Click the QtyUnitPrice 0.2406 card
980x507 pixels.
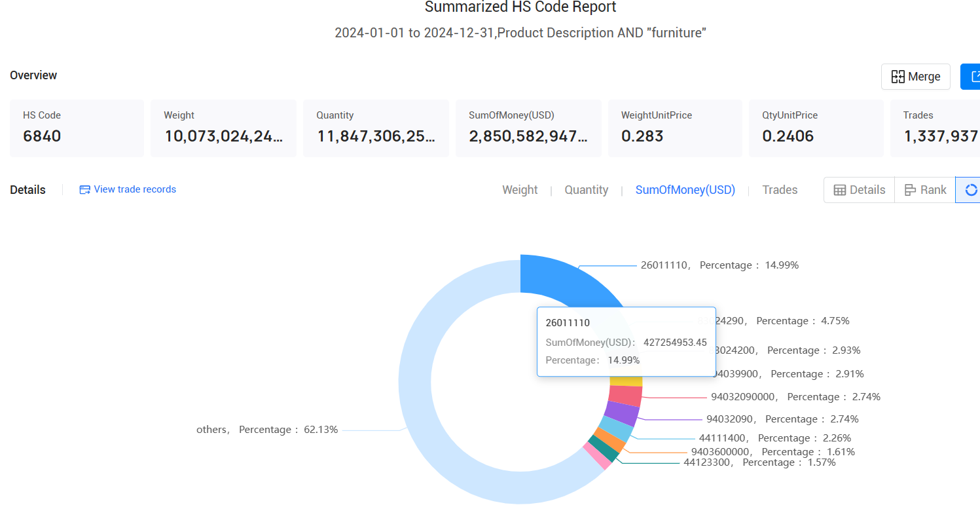point(816,128)
